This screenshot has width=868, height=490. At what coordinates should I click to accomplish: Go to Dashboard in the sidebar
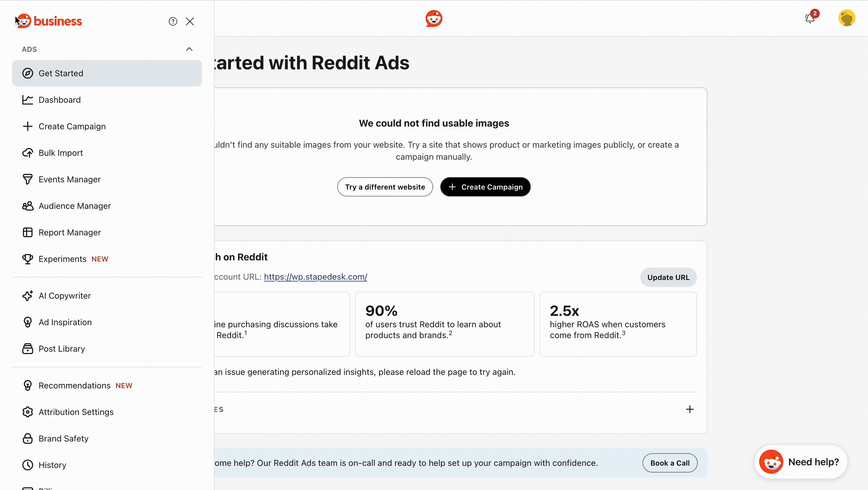(x=107, y=100)
